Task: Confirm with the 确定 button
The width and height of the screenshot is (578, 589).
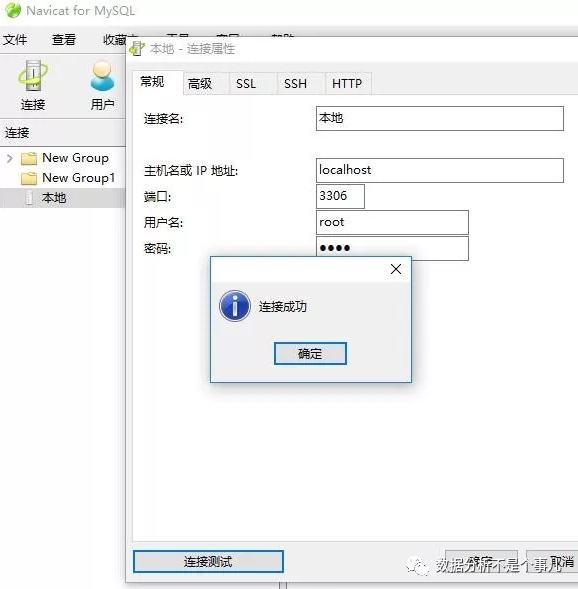Action: [310, 353]
